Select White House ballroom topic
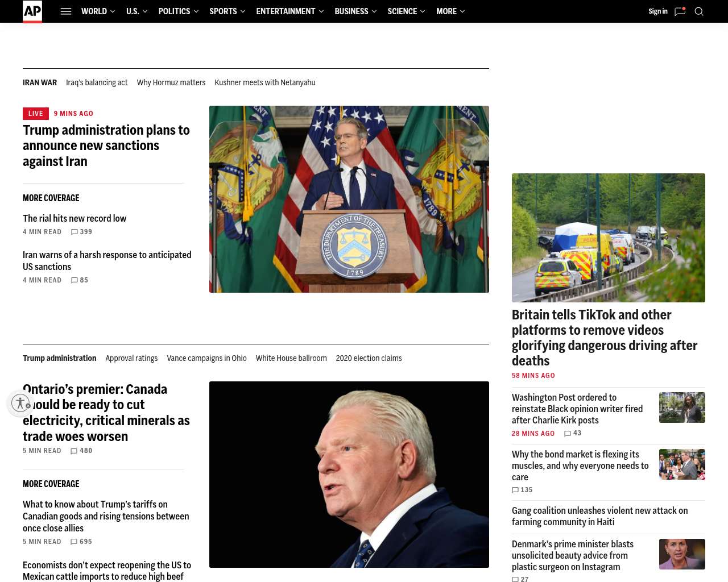728x582 pixels. (291, 358)
